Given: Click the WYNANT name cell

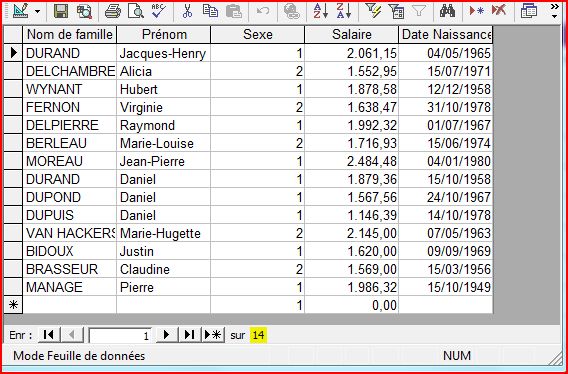Looking at the screenshot, I should pos(70,89).
